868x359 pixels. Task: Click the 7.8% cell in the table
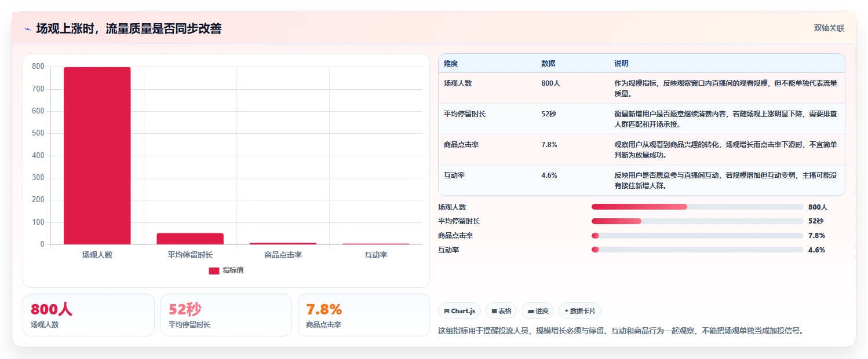(x=549, y=145)
